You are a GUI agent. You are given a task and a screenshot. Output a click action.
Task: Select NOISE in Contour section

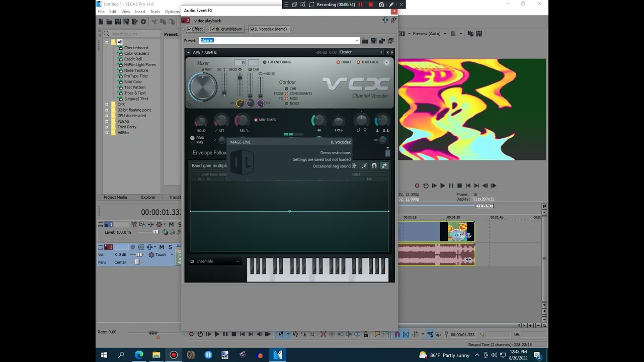(x=287, y=104)
